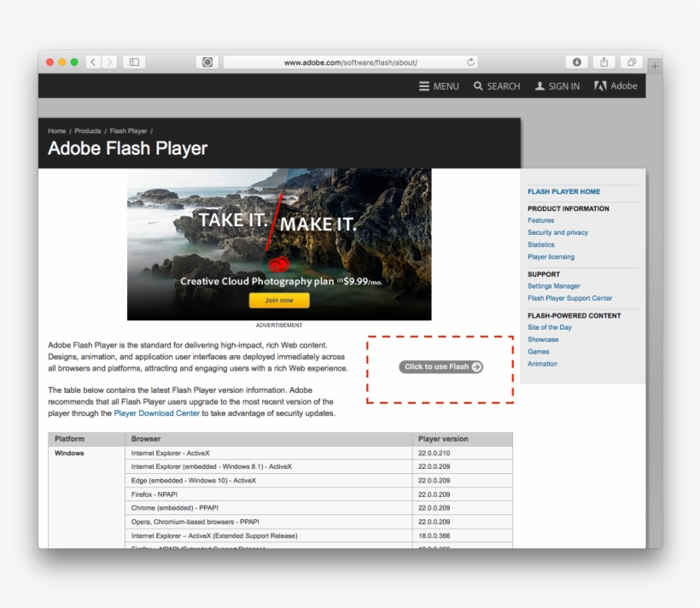Open the hamburger MENU in Adobe header
Image resolution: width=700 pixels, height=608 pixels.
(439, 86)
